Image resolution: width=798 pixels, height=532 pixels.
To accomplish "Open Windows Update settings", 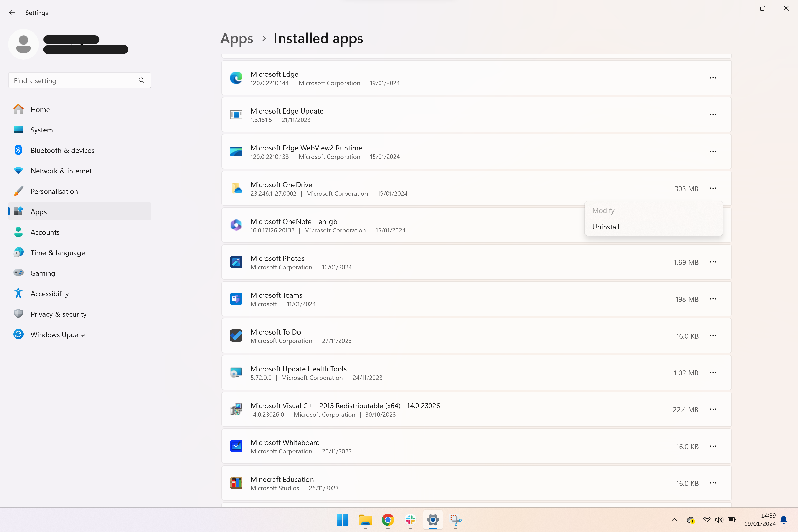I will click(x=80, y=335).
